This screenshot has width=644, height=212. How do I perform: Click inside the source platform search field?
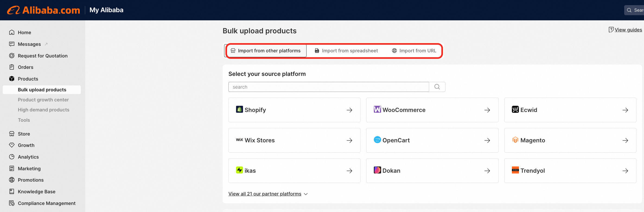coord(329,87)
